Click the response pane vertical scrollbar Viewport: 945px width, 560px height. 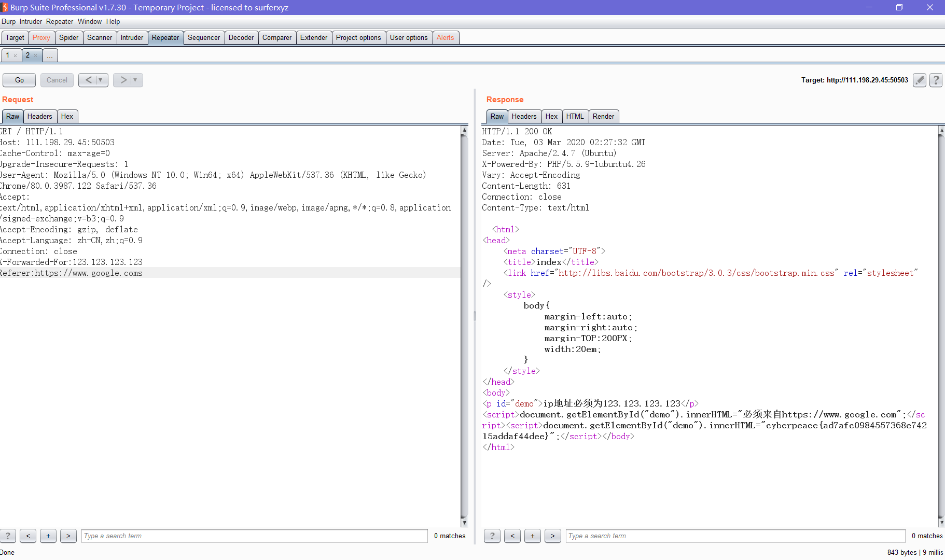(941, 326)
